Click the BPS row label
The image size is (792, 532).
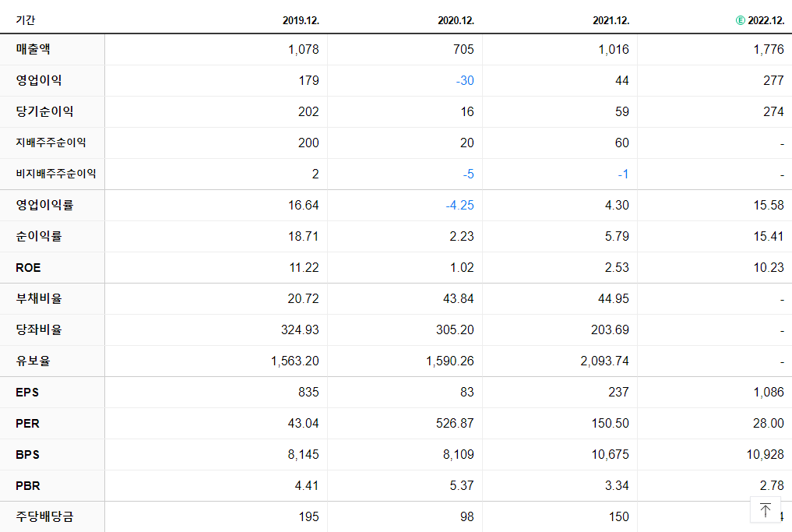coord(27,455)
